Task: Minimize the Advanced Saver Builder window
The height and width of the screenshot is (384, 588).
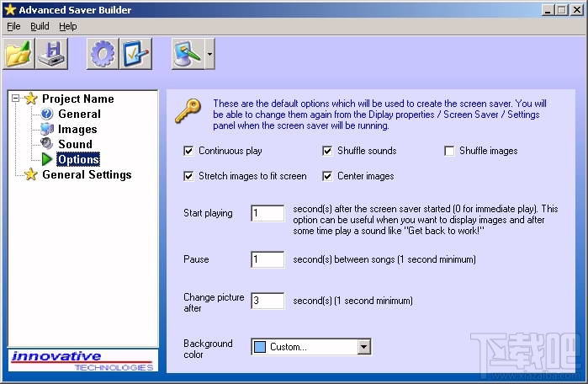Action: coord(548,10)
